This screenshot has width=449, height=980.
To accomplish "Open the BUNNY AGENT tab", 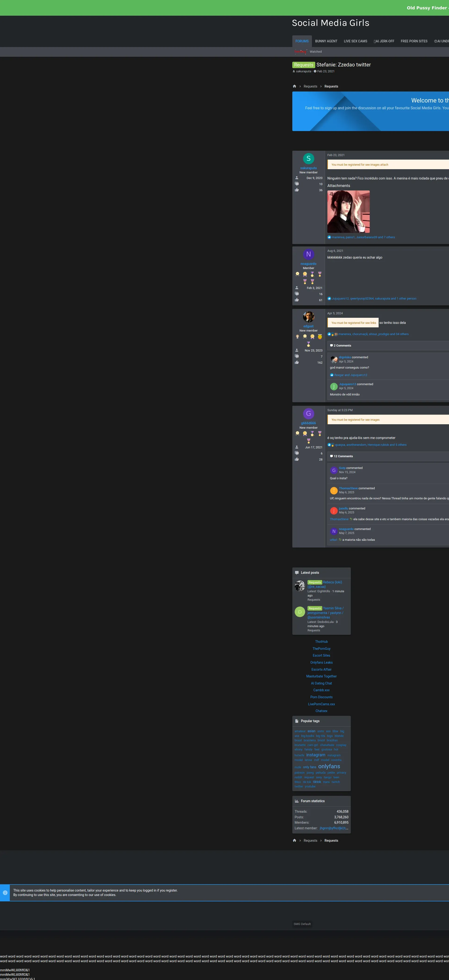I will coord(326,41).
